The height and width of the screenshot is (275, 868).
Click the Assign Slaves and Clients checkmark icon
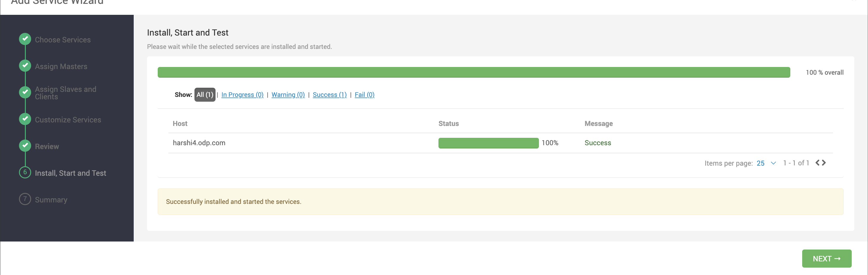tap(25, 92)
